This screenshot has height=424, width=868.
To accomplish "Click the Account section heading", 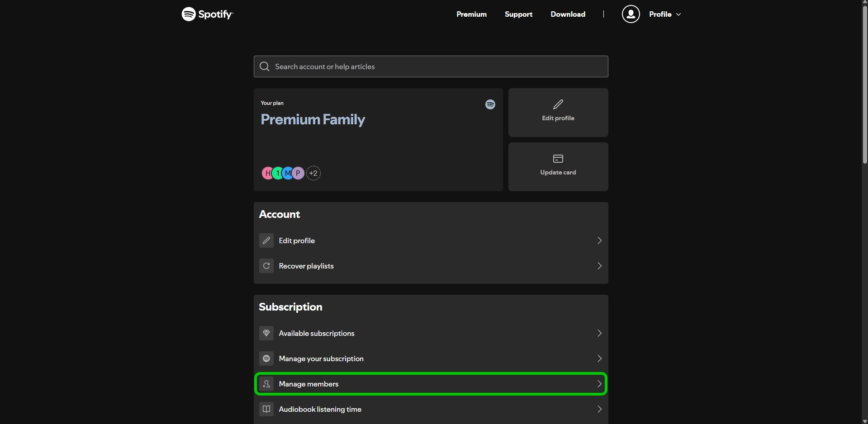I will [x=280, y=214].
